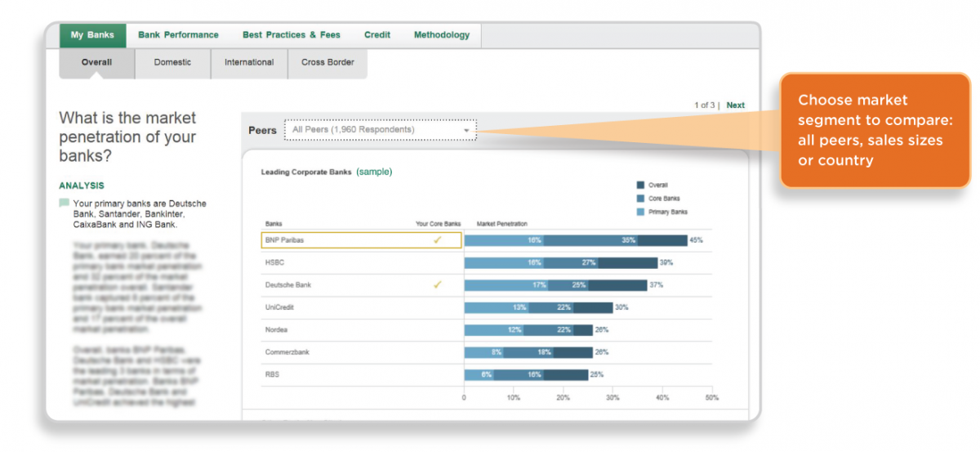Click the Peers dropdown arrow
The width and height of the screenshot is (980, 452).
tap(466, 131)
